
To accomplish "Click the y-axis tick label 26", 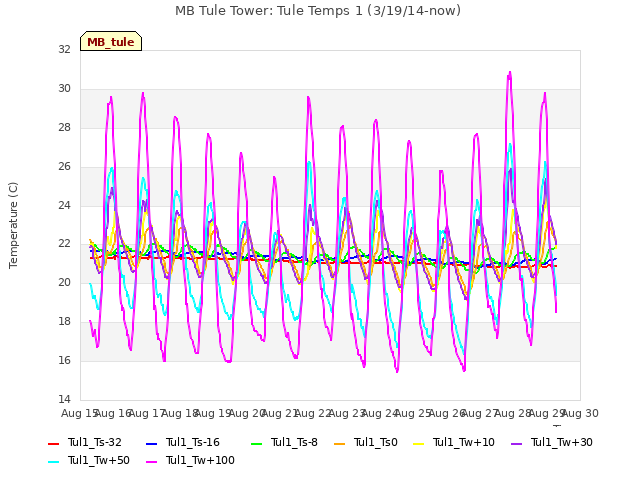I will (x=64, y=167).
